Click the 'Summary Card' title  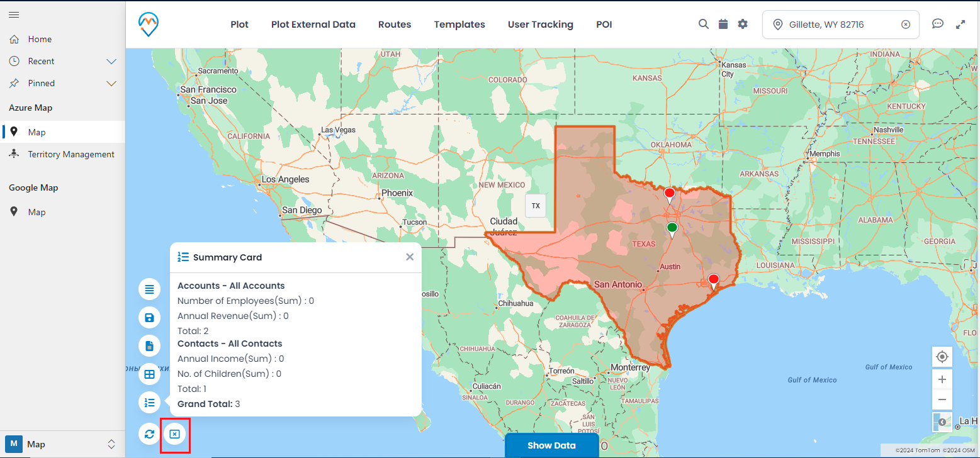tap(227, 257)
